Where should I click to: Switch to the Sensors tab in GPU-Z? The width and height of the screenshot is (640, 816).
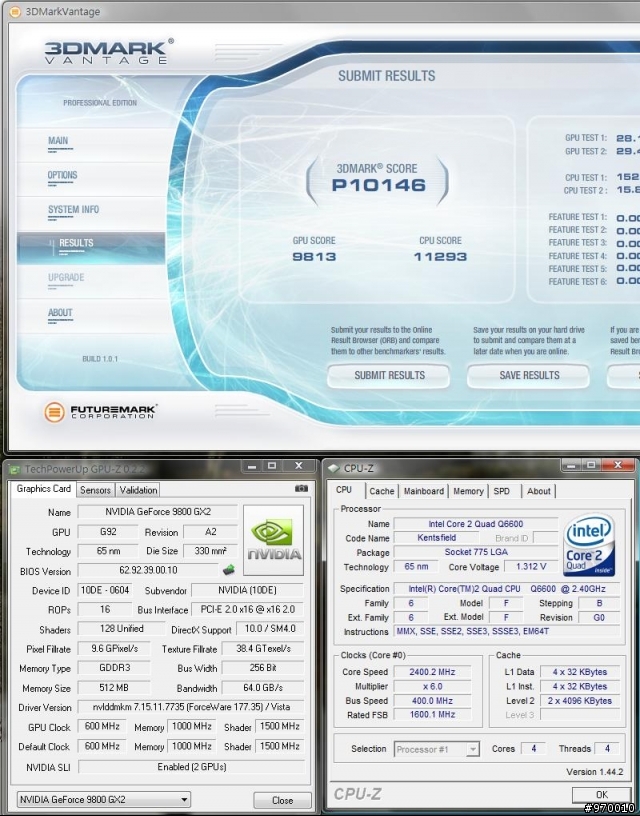[x=95, y=490]
